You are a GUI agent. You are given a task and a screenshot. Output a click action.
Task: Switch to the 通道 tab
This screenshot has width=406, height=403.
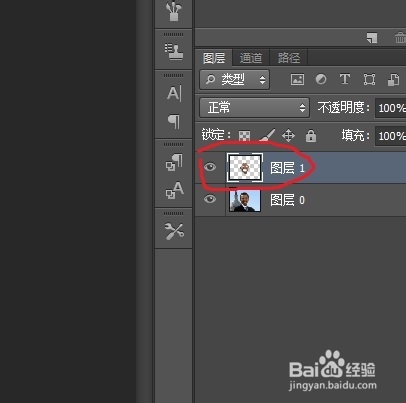tap(251, 58)
